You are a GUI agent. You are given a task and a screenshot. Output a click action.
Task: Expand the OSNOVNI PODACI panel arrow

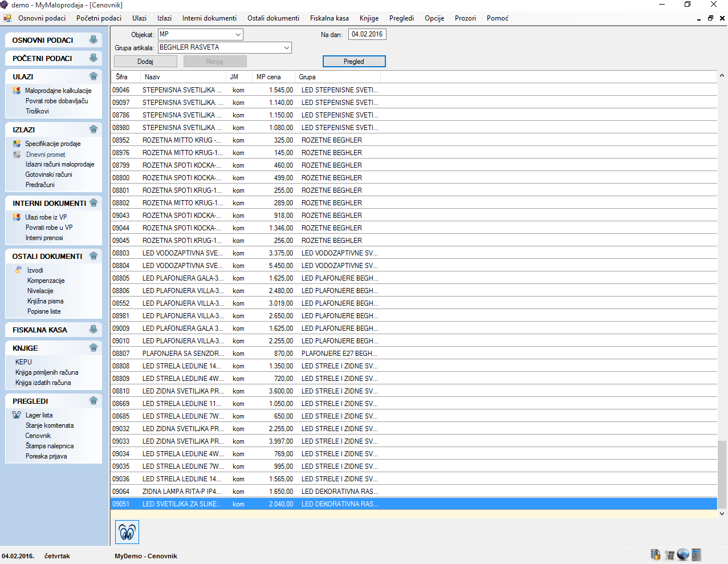[x=93, y=40]
